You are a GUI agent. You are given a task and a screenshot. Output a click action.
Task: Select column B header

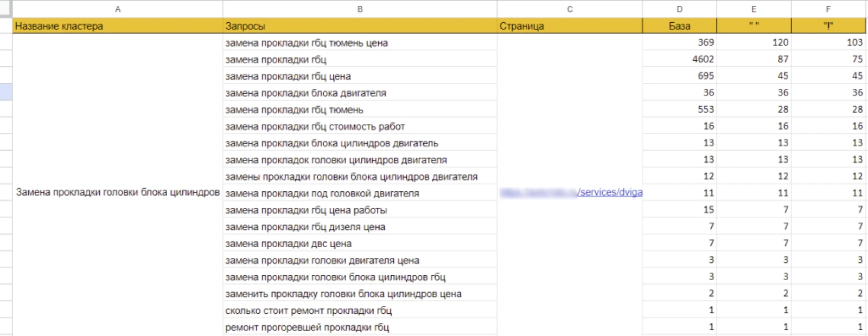point(360,9)
